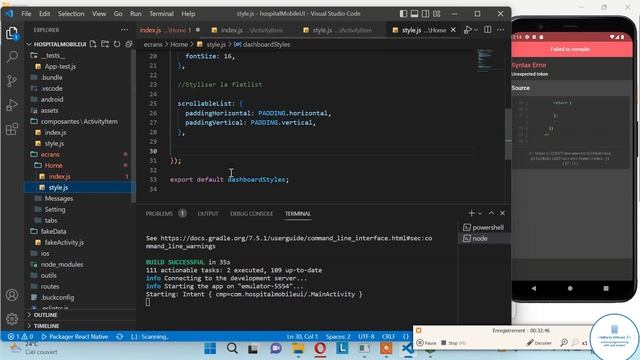This screenshot has height=360, width=640.
Task: Click the Run Code play icon in editor toolbar
Action: 468,29
